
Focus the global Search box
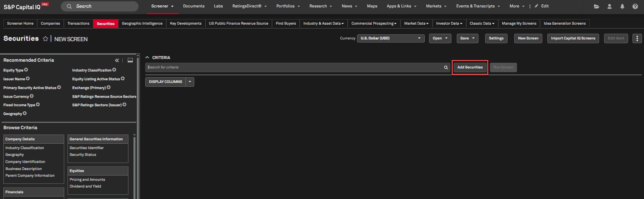click(x=100, y=6)
